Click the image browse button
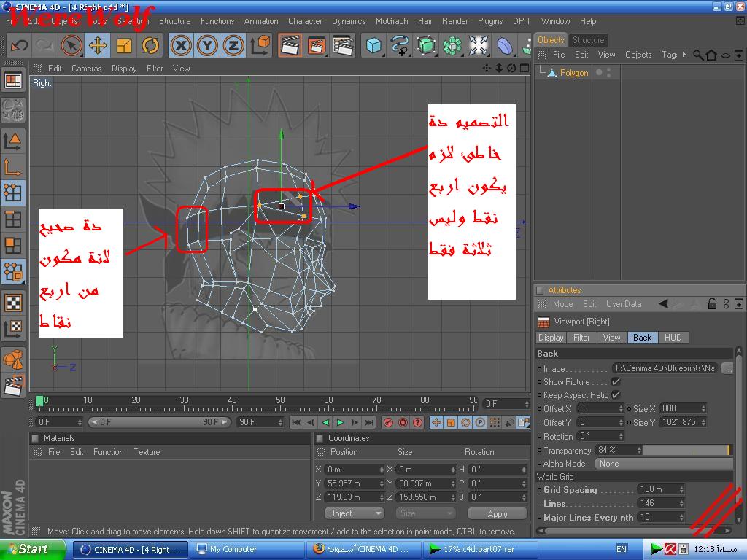 click(x=727, y=368)
